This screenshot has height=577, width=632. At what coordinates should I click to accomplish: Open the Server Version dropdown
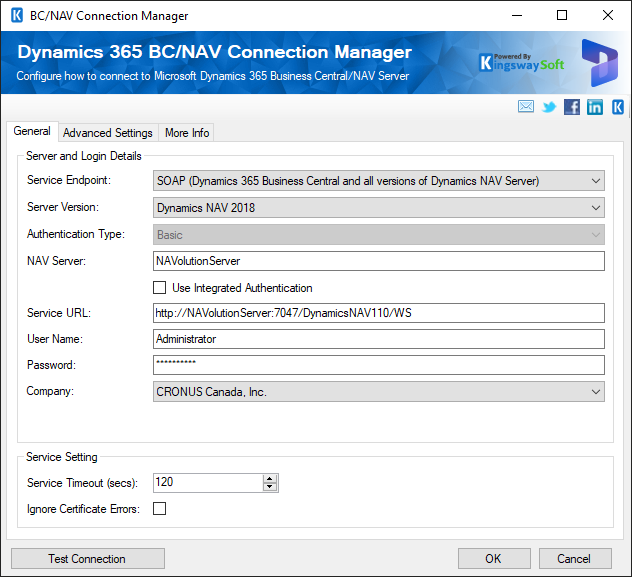379,208
